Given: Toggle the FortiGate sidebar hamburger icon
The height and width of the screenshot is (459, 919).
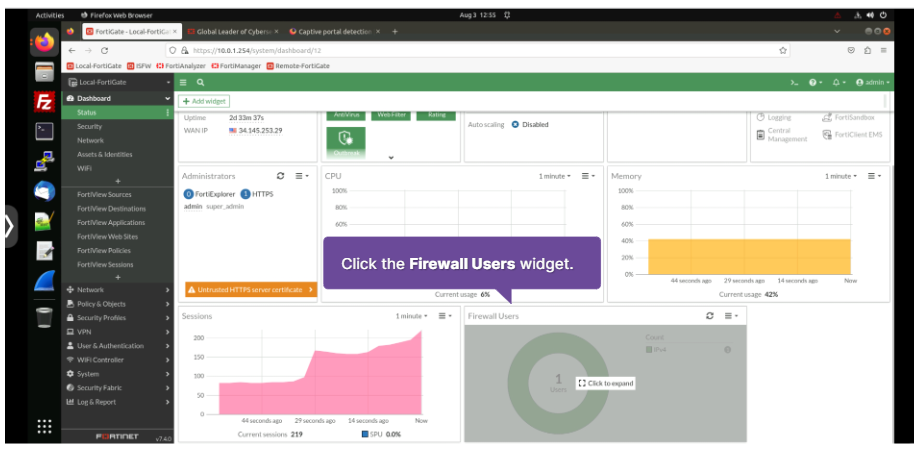Looking at the screenshot, I should 183,83.
